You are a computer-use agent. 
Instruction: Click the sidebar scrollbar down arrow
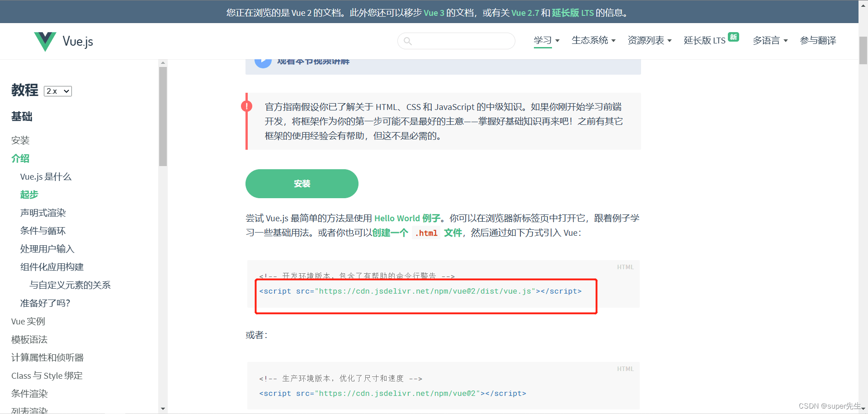163,409
